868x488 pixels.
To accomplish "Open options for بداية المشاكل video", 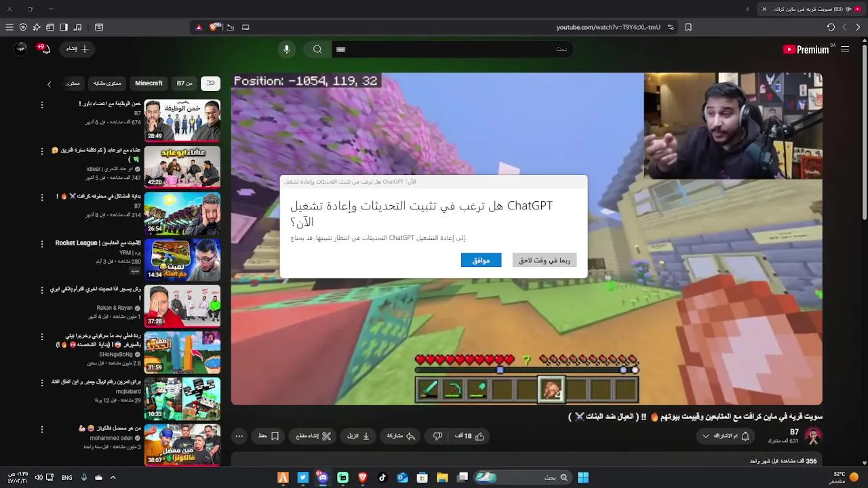I will (42, 197).
